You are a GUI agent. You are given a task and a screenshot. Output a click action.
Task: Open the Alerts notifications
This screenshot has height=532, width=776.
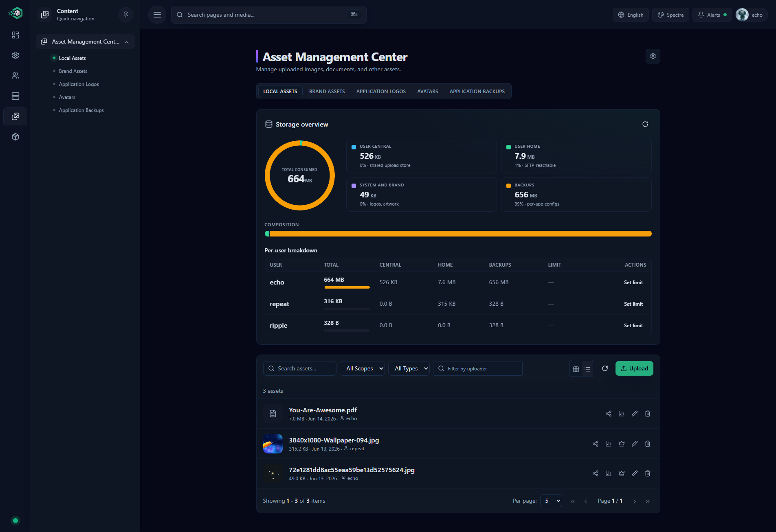click(712, 15)
